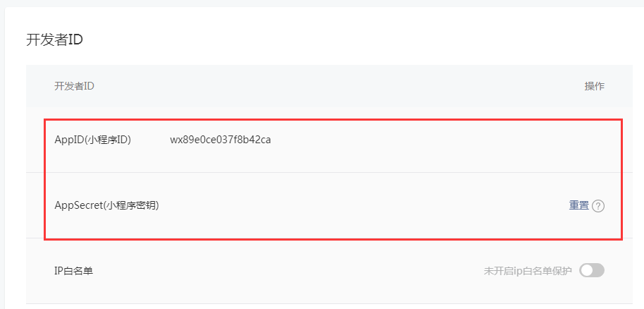Enable the IP白名单 protection switch
Image resolution: width=644 pixels, height=309 pixels.
coord(591,271)
